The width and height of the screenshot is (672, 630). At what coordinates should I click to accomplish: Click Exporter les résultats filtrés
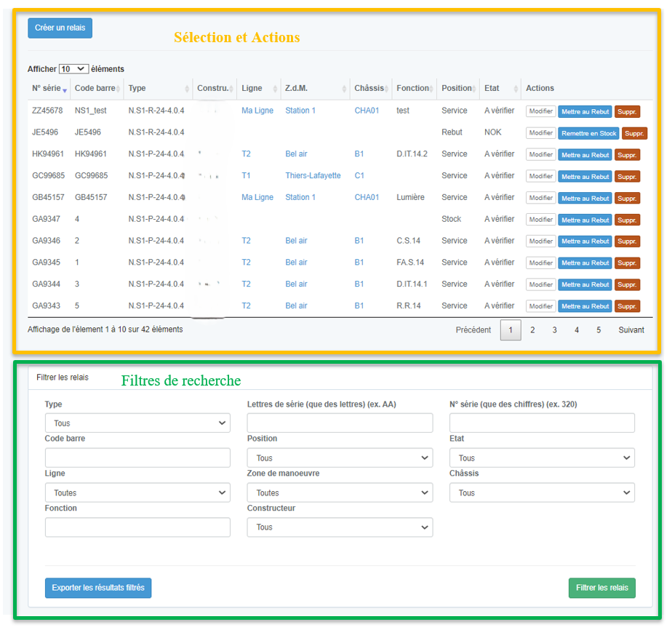coord(97,588)
